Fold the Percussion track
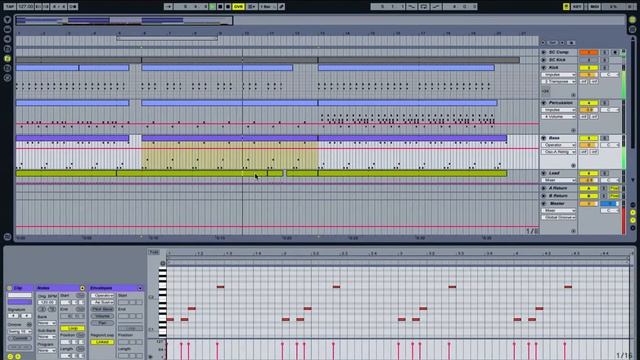640x360 pixels. coord(543,103)
